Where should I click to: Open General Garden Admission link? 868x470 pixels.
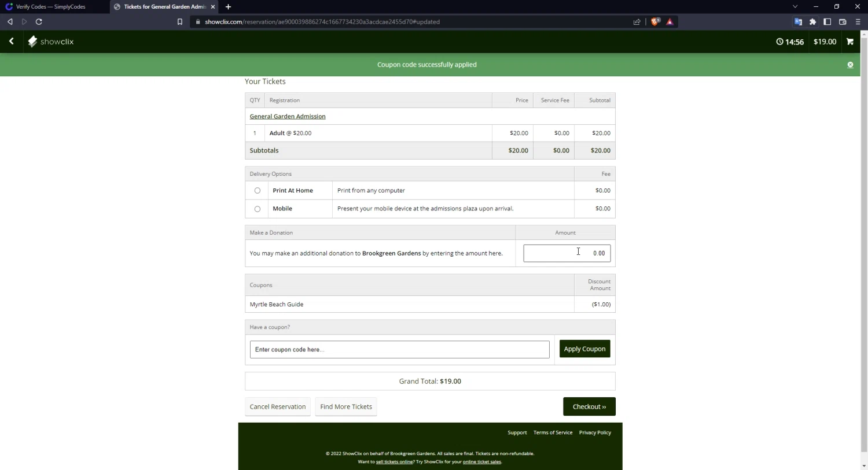point(288,116)
